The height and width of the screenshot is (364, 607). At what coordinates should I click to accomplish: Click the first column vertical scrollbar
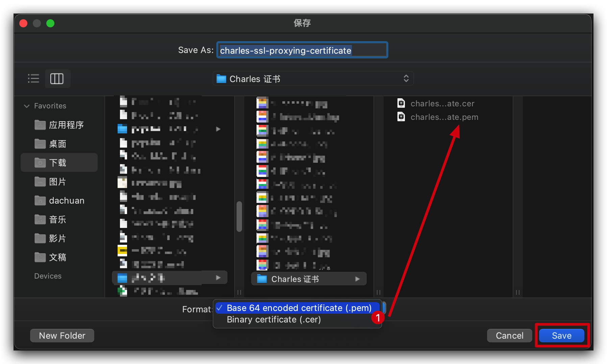[239, 216]
